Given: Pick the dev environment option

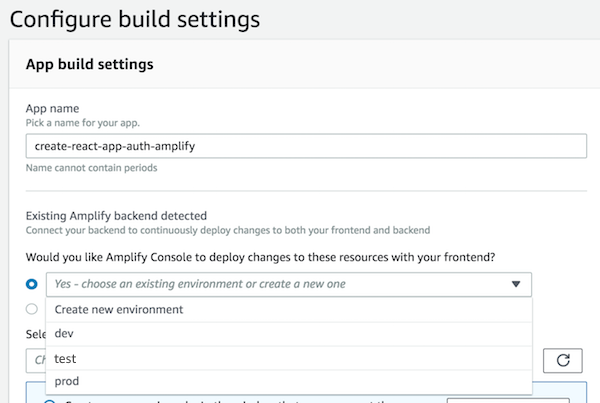Looking at the screenshot, I should pos(65,333).
